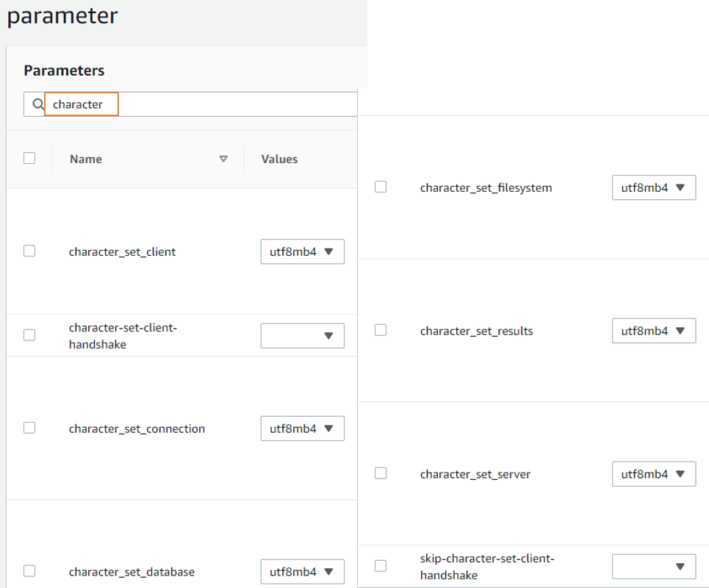
Task: Sort by the Name column header
Action: tap(86, 159)
